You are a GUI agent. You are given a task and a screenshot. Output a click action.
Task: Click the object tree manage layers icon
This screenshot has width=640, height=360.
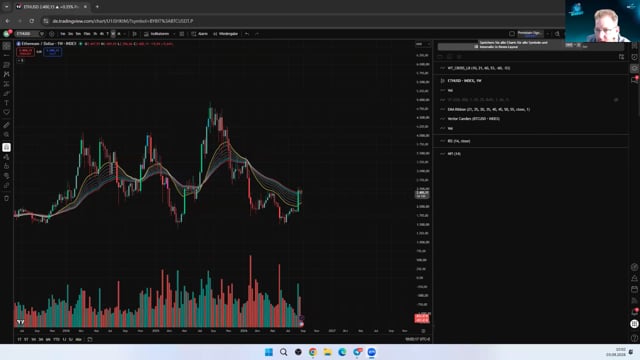tap(621, 57)
